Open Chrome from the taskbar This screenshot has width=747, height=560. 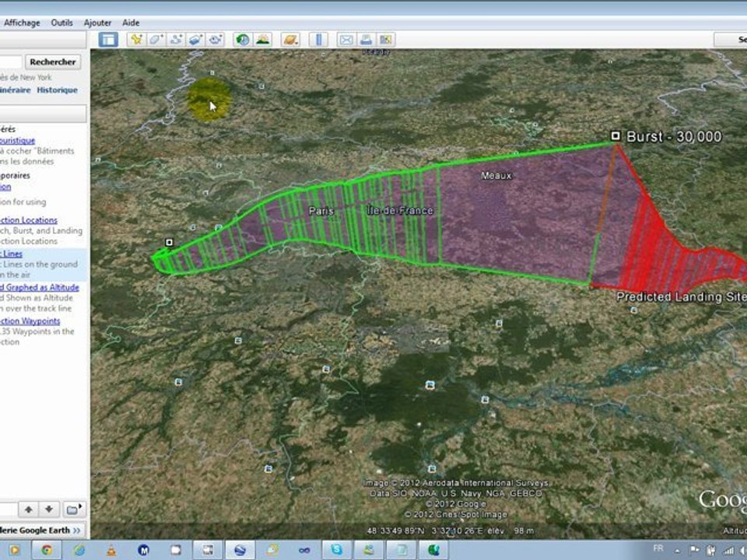pos(47,550)
